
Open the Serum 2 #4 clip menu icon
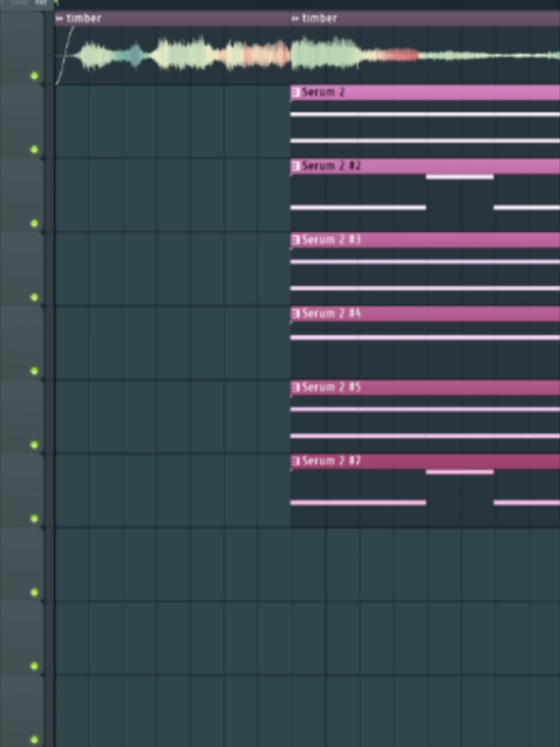pyautogui.click(x=295, y=314)
